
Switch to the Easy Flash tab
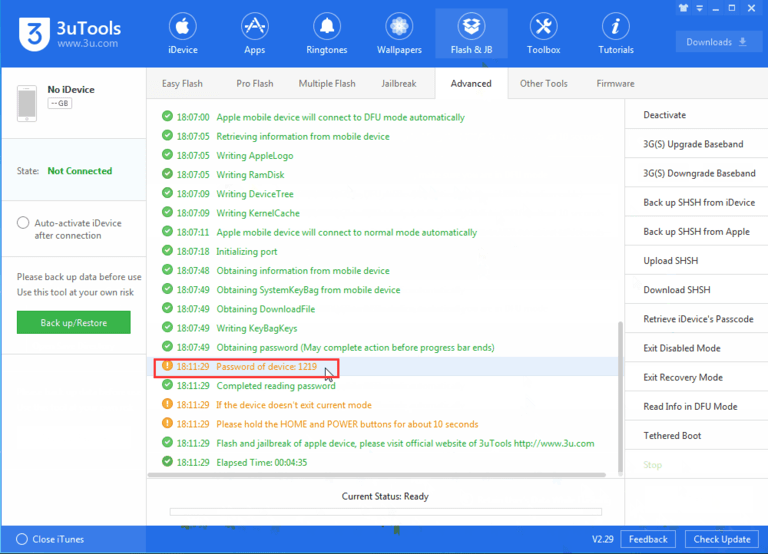[x=182, y=84]
